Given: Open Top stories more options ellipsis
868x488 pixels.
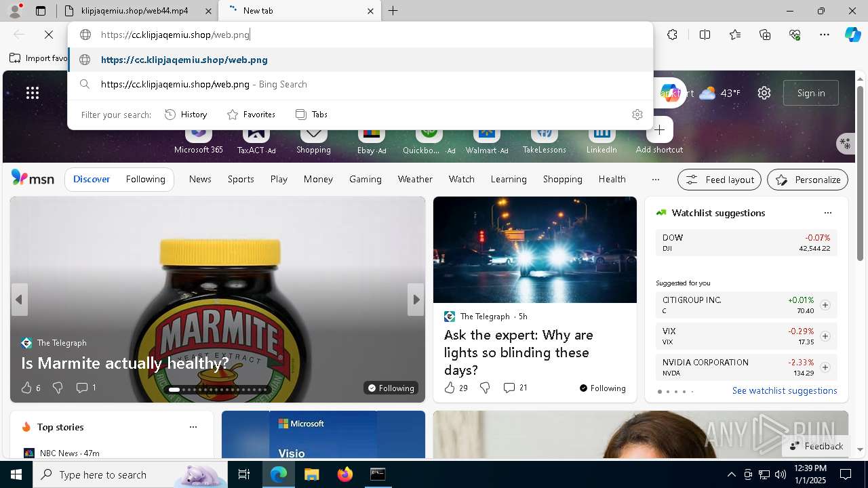Looking at the screenshot, I should point(193,427).
